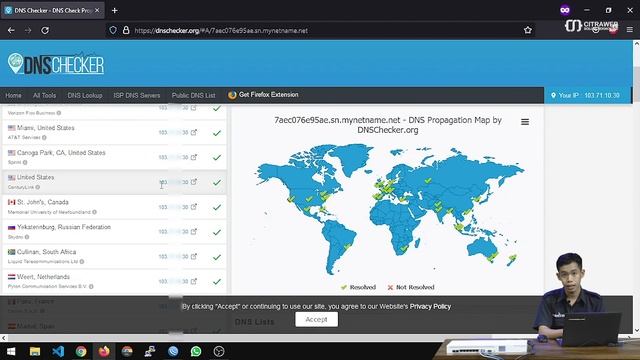Open Home in the navigation bar
Image resolution: width=640 pixels, height=360 pixels.
tap(13, 95)
